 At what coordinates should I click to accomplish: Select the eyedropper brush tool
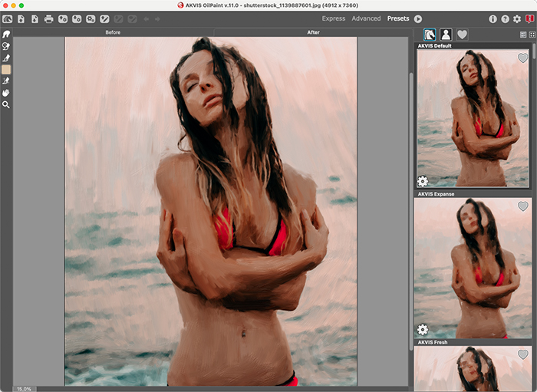click(6, 81)
